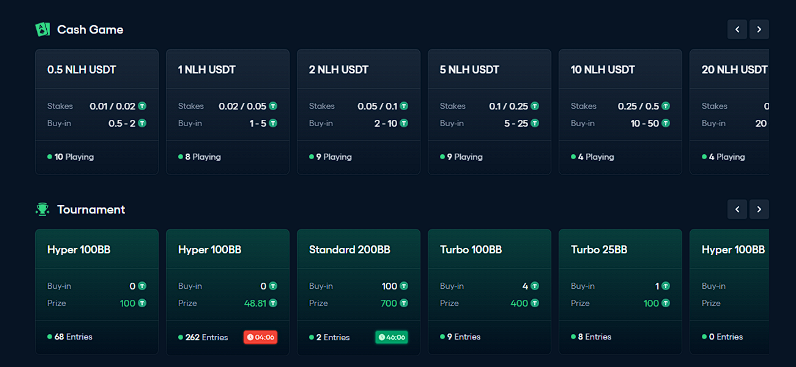Go to previous Tournament cards
This screenshot has width=796, height=367.
coord(737,209)
